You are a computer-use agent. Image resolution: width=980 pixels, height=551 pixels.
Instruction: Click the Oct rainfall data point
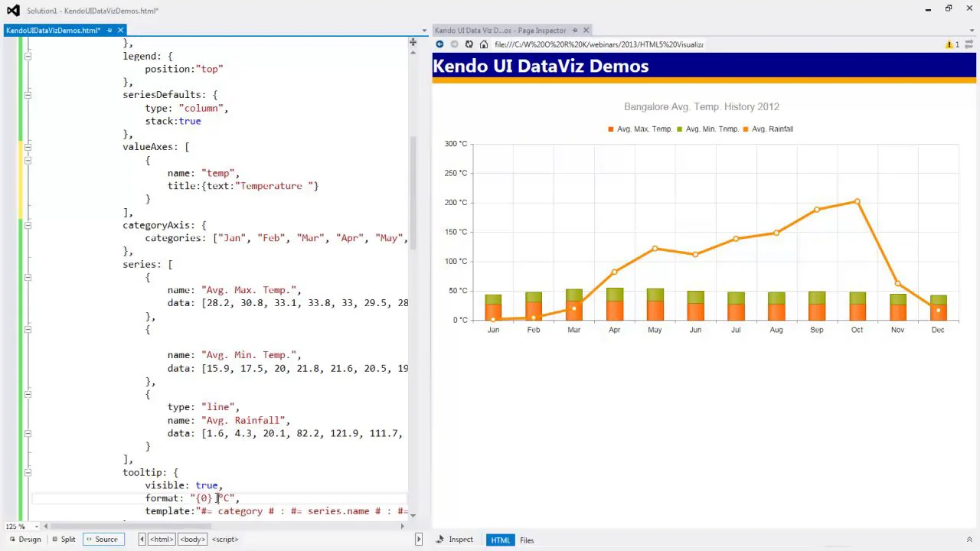pyautogui.click(x=857, y=201)
